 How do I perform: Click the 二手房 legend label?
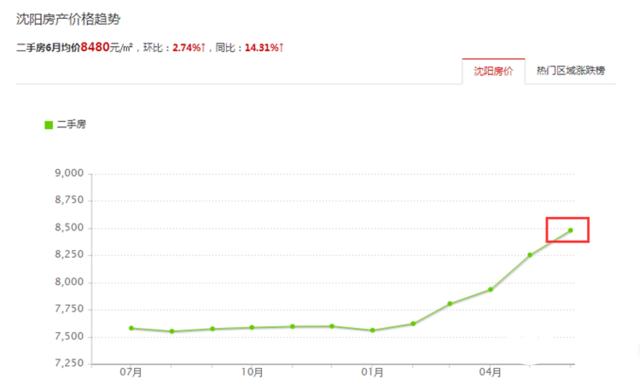point(71,125)
